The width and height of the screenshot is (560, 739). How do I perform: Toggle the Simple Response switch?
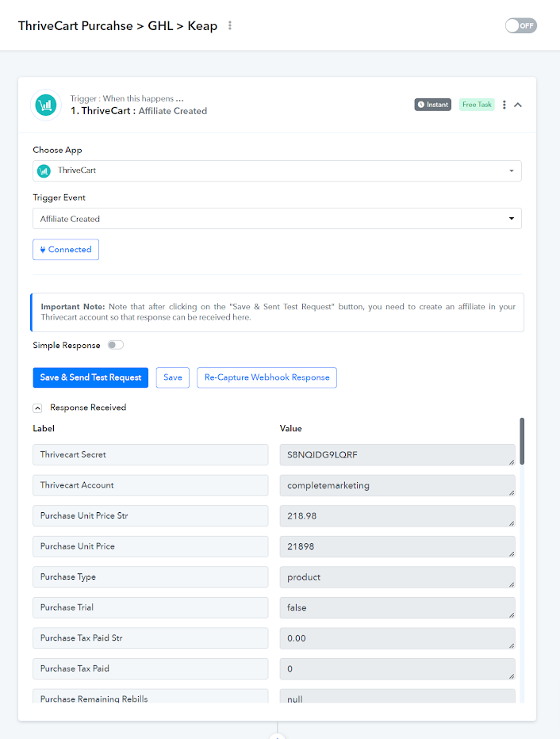pos(116,345)
